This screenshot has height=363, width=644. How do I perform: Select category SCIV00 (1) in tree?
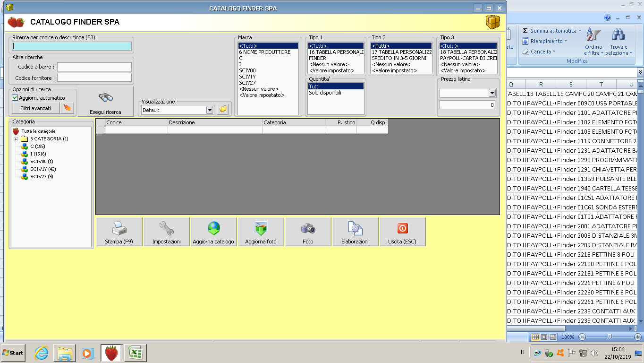coord(42,162)
